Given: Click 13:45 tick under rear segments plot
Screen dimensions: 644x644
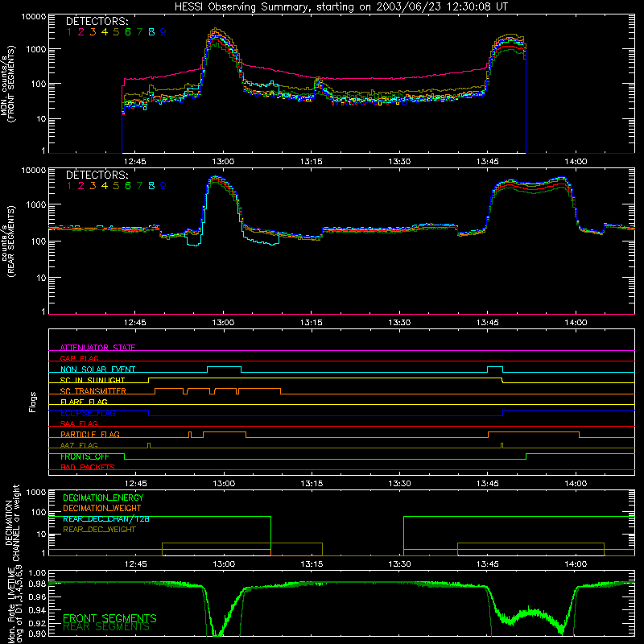Looking at the screenshot, I should click(x=488, y=323).
